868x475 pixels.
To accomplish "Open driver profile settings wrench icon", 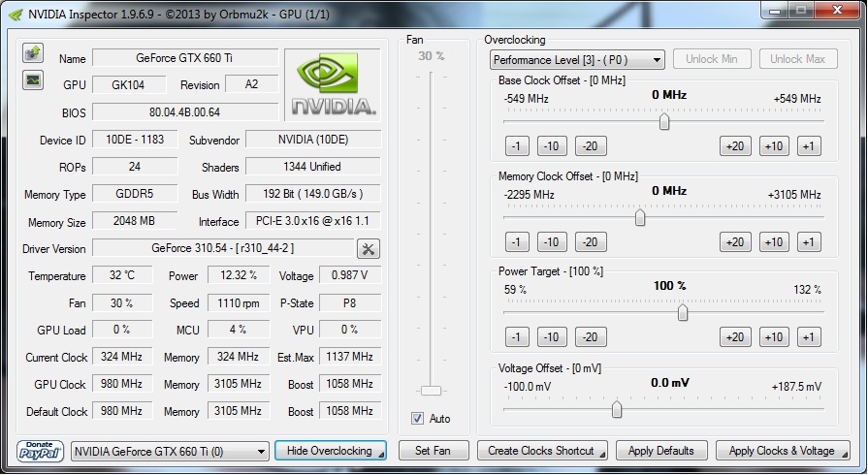I will (369, 248).
